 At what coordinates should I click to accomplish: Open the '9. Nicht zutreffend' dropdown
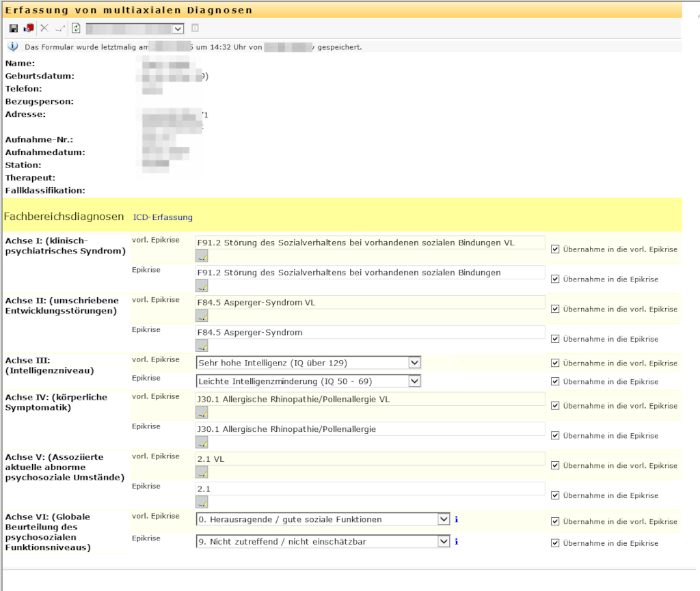tap(443, 542)
